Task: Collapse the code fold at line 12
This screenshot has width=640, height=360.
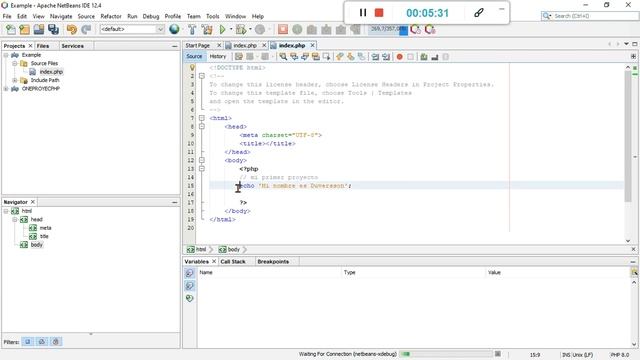Action: 202,160
